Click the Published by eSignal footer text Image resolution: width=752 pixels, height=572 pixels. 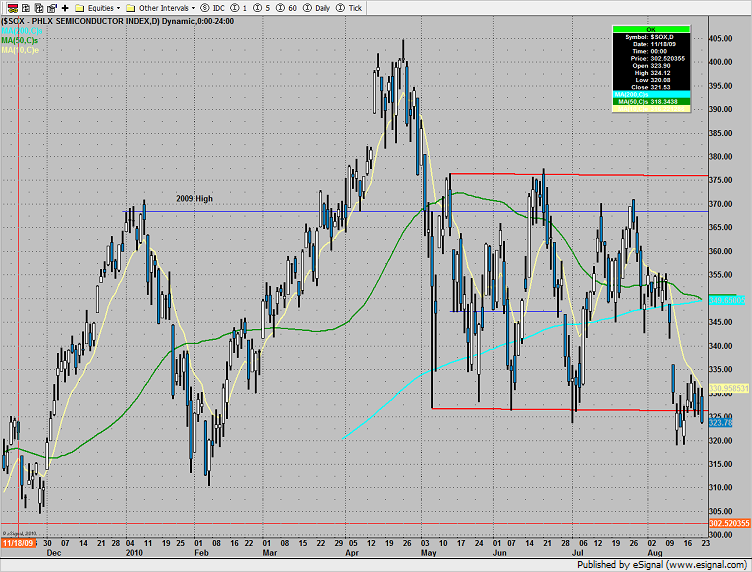click(661, 565)
